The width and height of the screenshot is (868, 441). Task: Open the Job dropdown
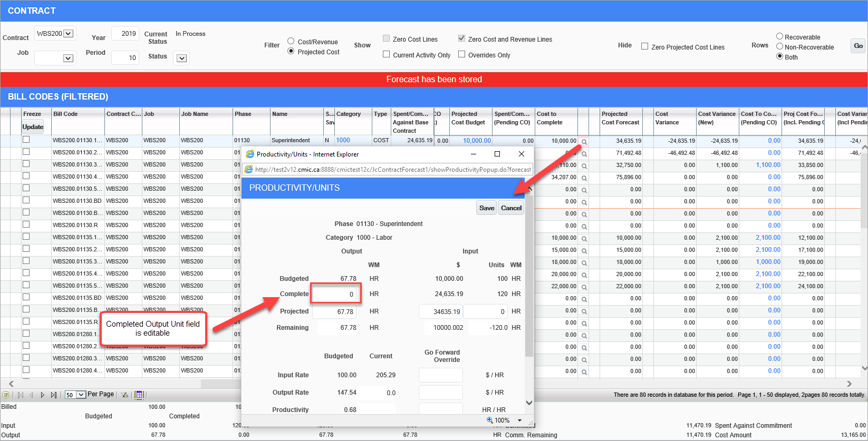[55, 58]
